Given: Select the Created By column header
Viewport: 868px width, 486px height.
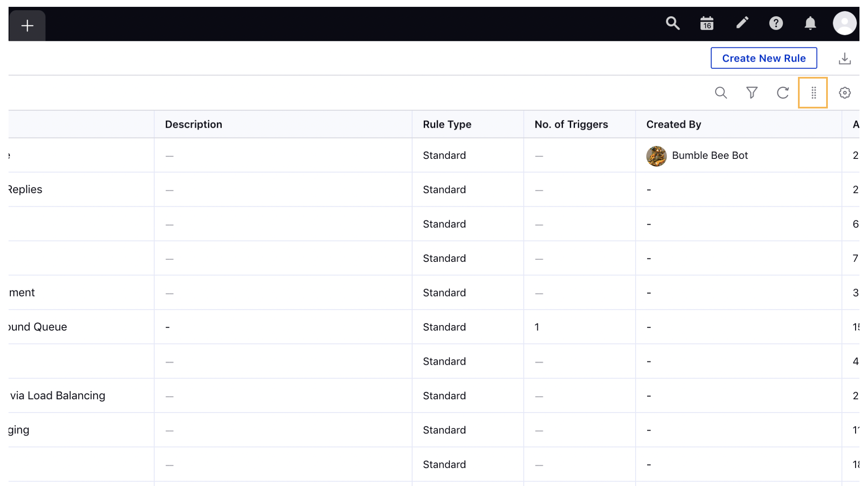Looking at the screenshot, I should [x=673, y=124].
